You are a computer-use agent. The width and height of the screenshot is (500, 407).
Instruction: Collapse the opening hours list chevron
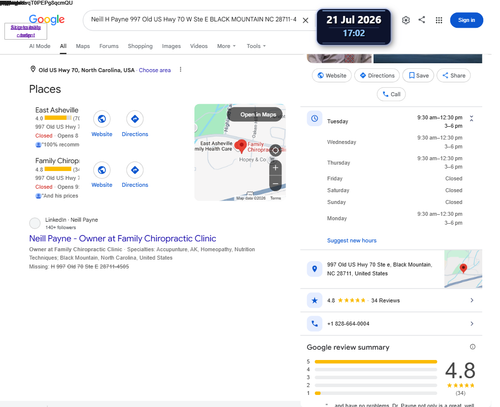coord(471,118)
